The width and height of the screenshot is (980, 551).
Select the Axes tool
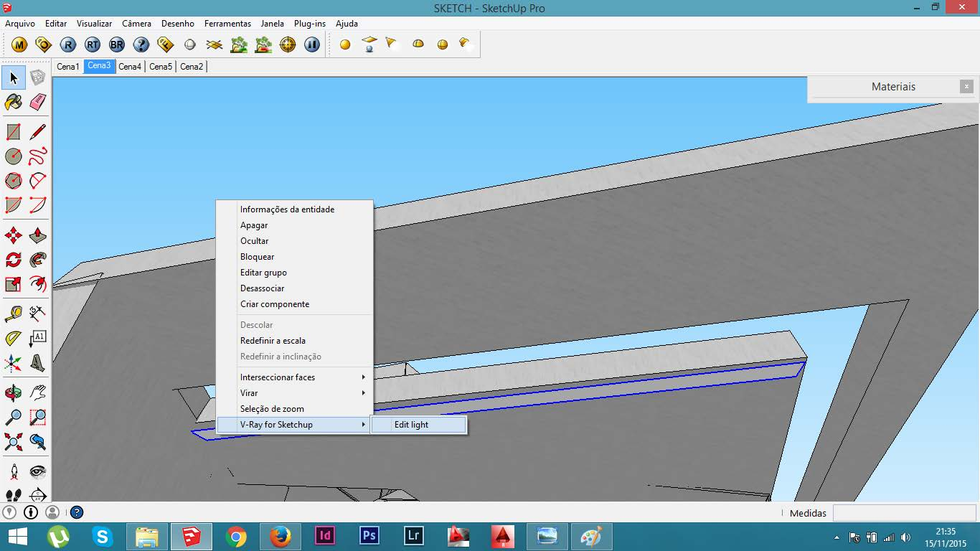tap(14, 362)
